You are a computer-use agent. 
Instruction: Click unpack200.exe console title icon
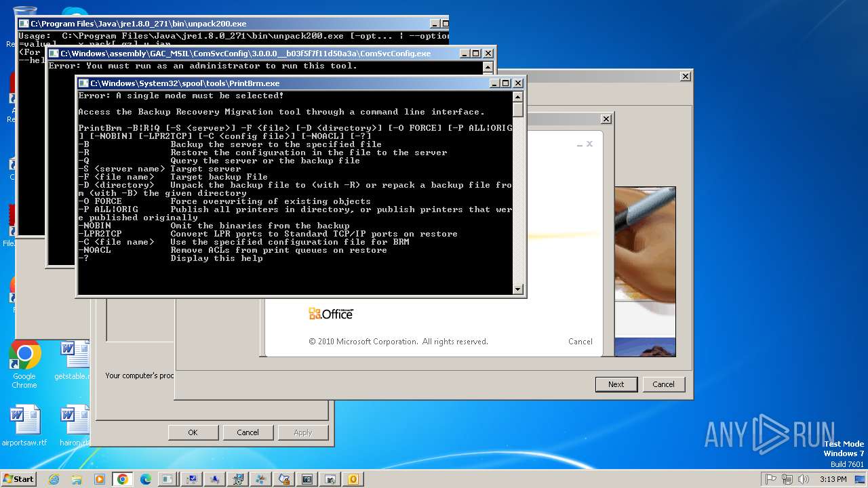pyautogui.click(x=24, y=24)
